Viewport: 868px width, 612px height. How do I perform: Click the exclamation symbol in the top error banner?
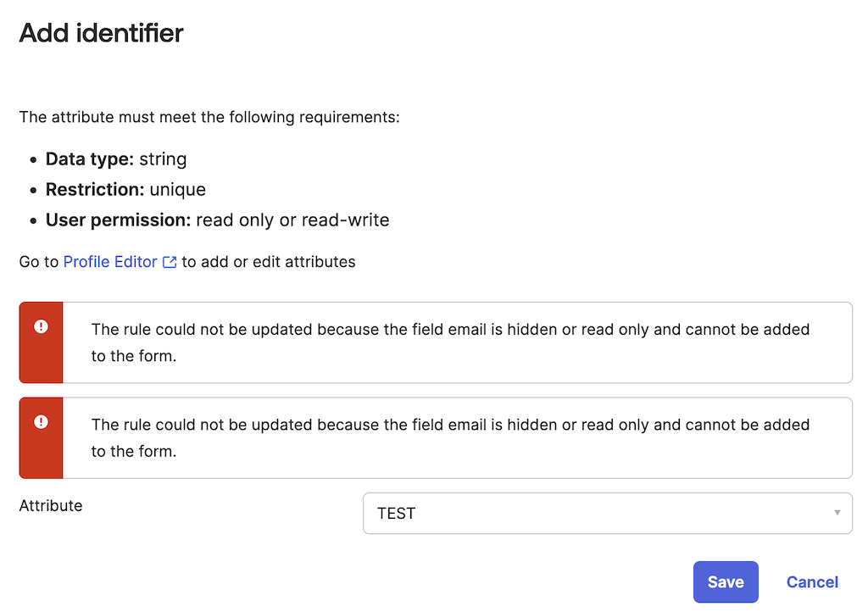(41, 325)
